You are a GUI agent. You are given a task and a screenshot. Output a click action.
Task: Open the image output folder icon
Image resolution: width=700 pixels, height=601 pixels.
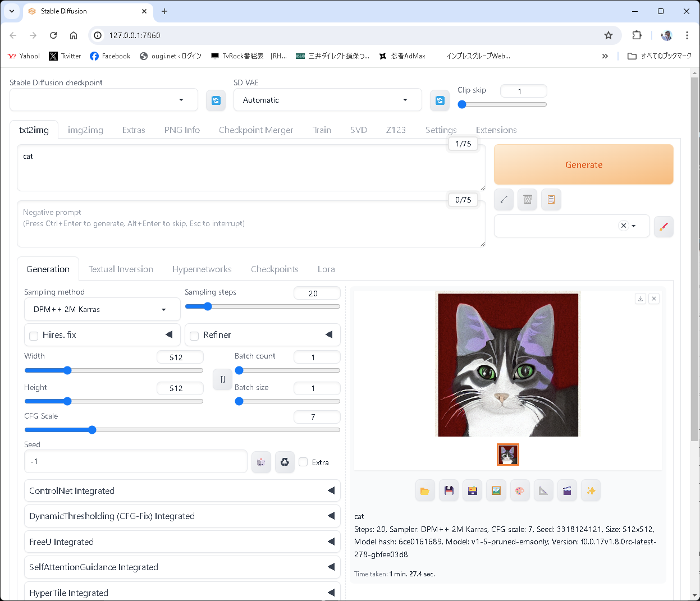click(x=425, y=490)
